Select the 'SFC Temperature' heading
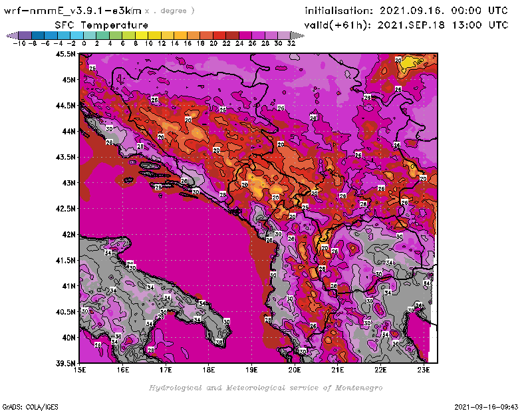Image resolution: width=532 pixels, height=411 pixels. tap(102, 25)
